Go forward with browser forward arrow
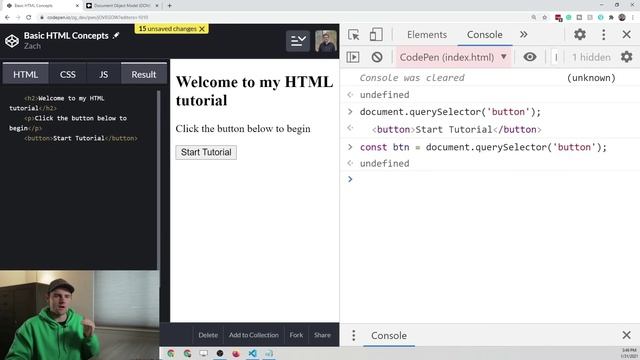The height and width of the screenshot is (360, 640). point(18,18)
